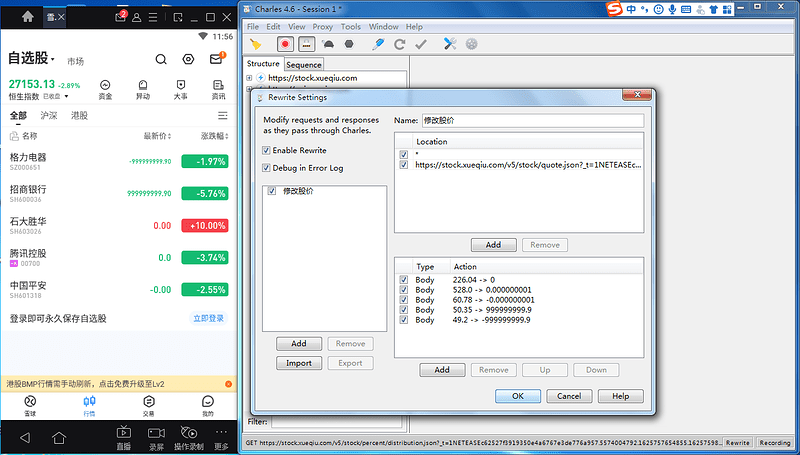Toggle the checkbox for the * location
Image resolution: width=800 pixels, height=455 pixels.
tap(404, 154)
